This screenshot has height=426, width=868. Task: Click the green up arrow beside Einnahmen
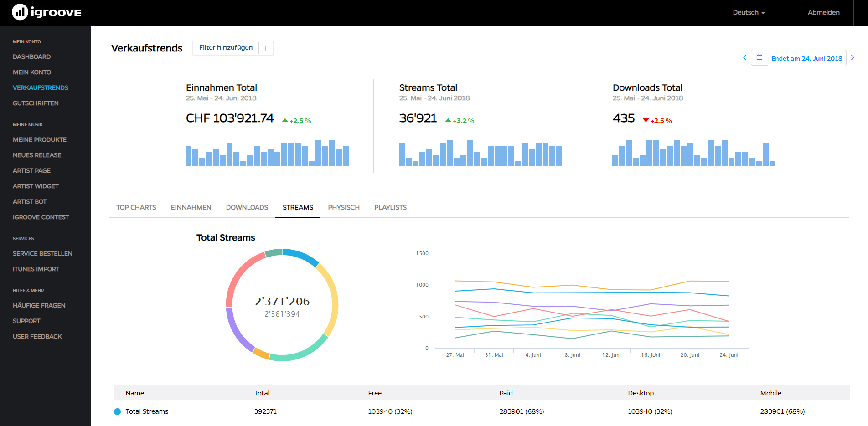pos(285,121)
